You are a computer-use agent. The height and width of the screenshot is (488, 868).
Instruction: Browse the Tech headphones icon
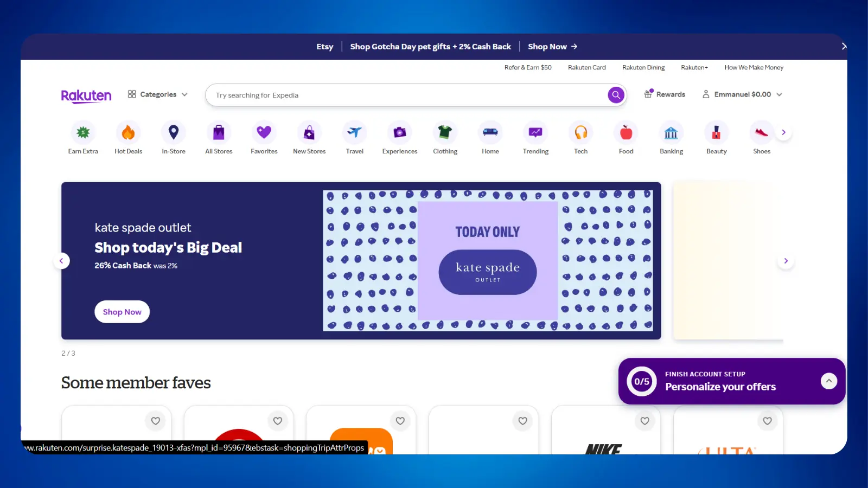point(581,132)
